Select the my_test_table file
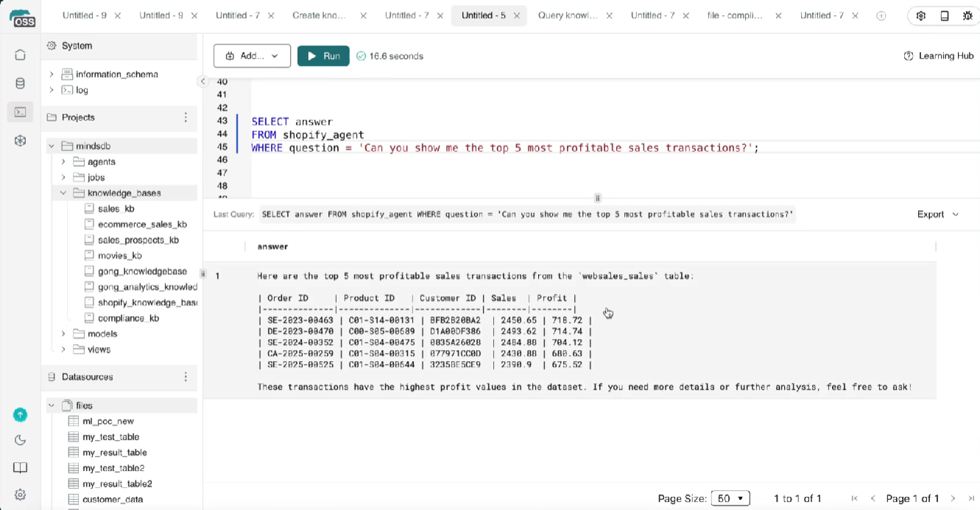Image resolution: width=980 pixels, height=510 pixels. pyautogui.click(x=110, y=437)
